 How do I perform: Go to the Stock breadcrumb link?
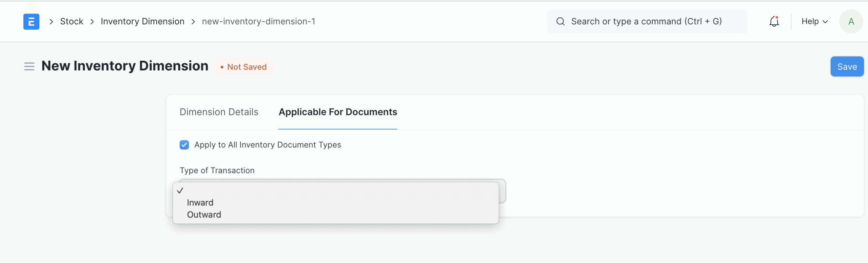click(72, 21)
